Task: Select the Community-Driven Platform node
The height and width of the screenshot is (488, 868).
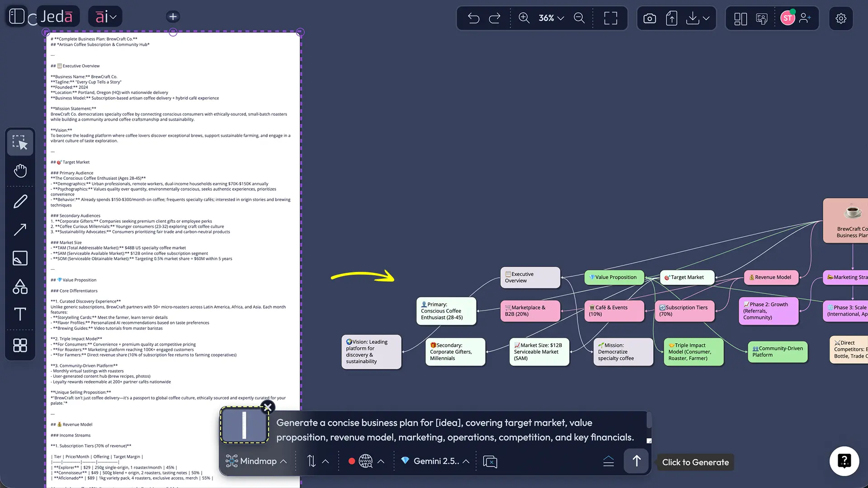Action: (778, 352)
